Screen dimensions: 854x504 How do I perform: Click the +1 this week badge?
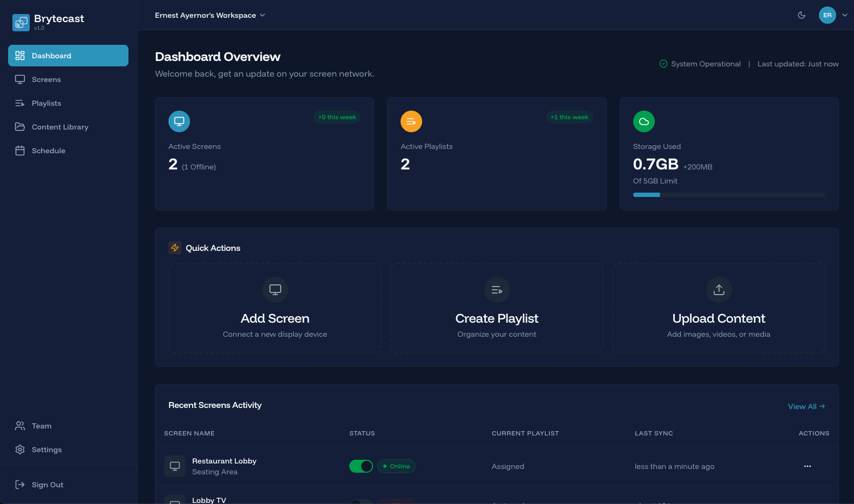570,117
